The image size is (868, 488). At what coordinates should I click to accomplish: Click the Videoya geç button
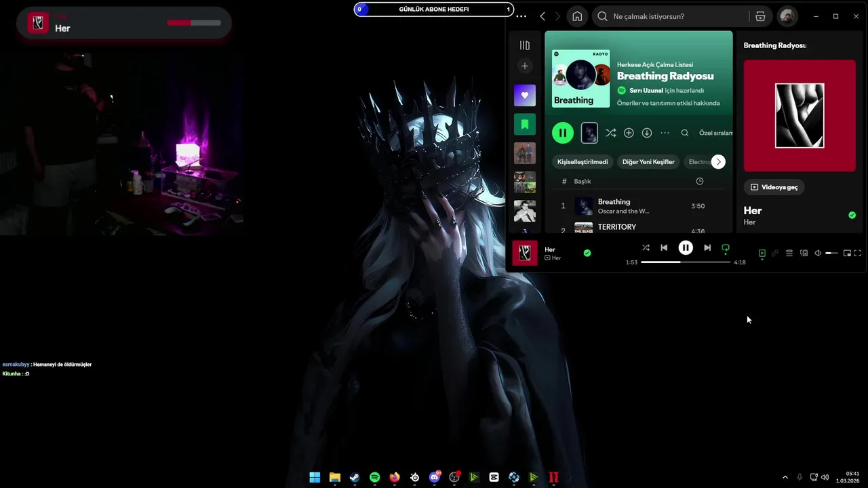point(774,187)
